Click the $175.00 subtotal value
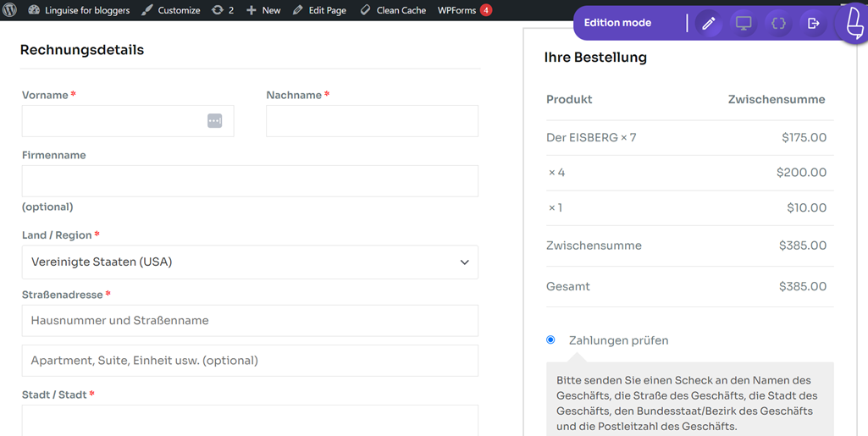 [804, 137]
